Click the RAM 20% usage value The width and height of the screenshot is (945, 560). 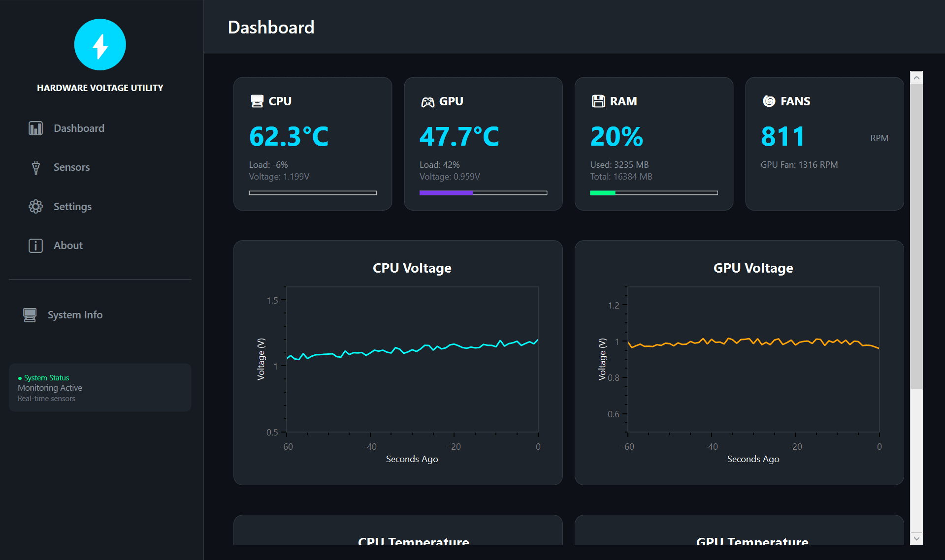coord(617,137)
